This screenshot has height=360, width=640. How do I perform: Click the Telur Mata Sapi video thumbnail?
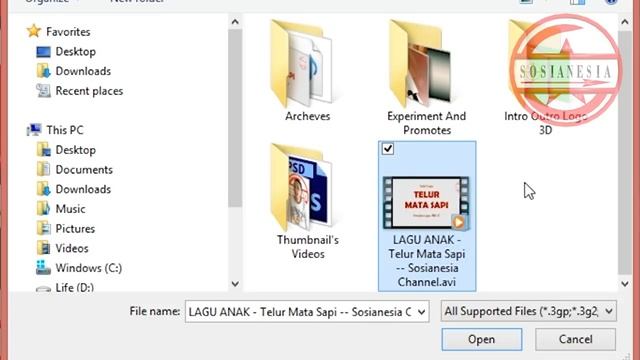pyautogui.click(x=427, y=203)
